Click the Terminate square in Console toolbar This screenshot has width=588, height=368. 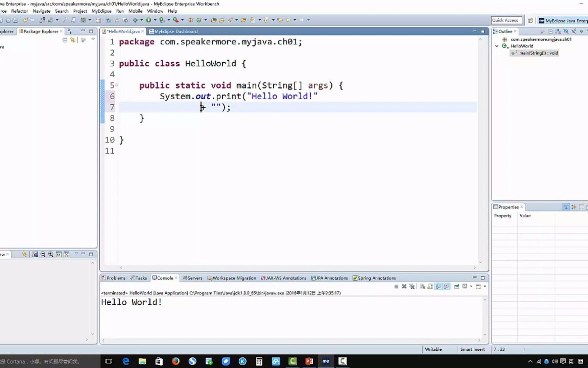[x=396, y=287]
